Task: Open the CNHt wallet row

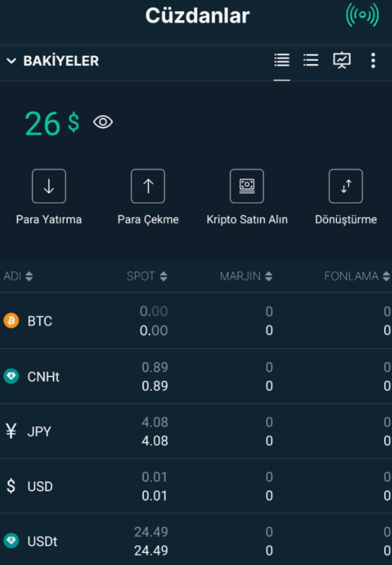Action: (x=196, y=376)
